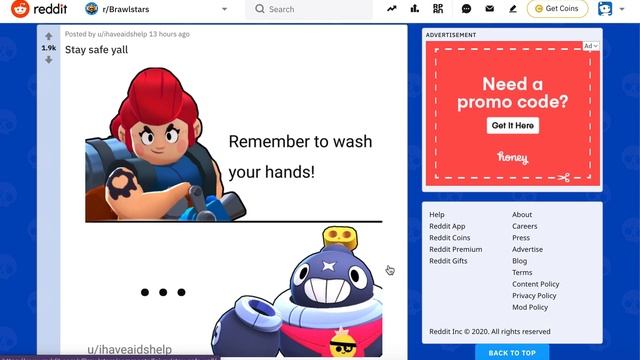The width and height of the screenshot is (640, 360).
Task: Open the chat bubble icon
Action: pyautogui.click(x=466, y=9)
